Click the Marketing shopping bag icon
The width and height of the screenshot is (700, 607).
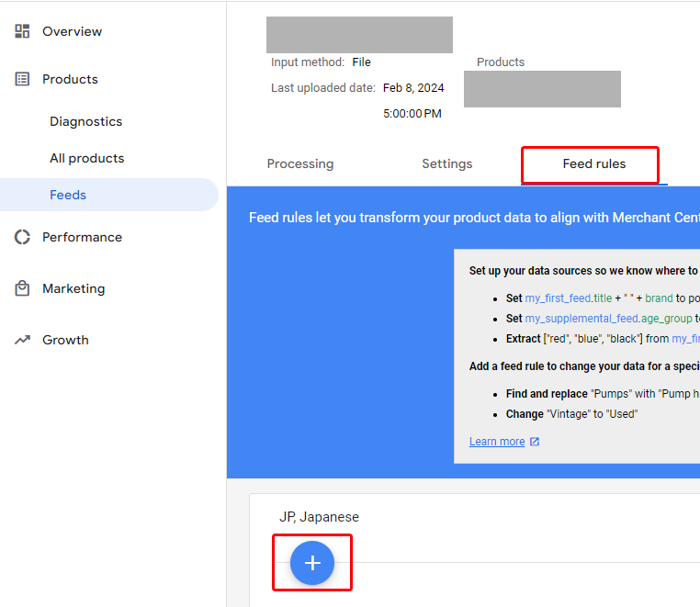22,288
